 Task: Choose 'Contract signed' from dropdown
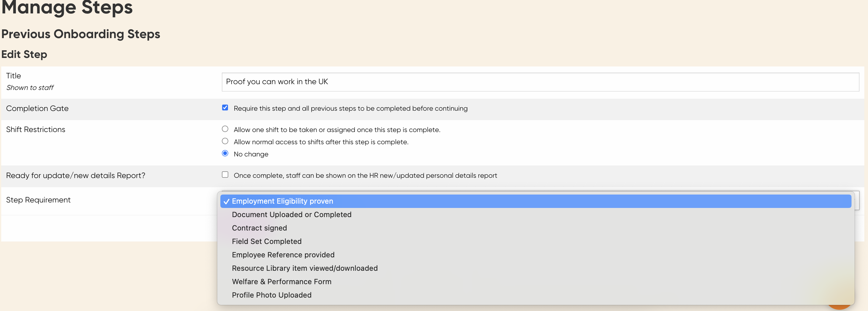point(536,228)
